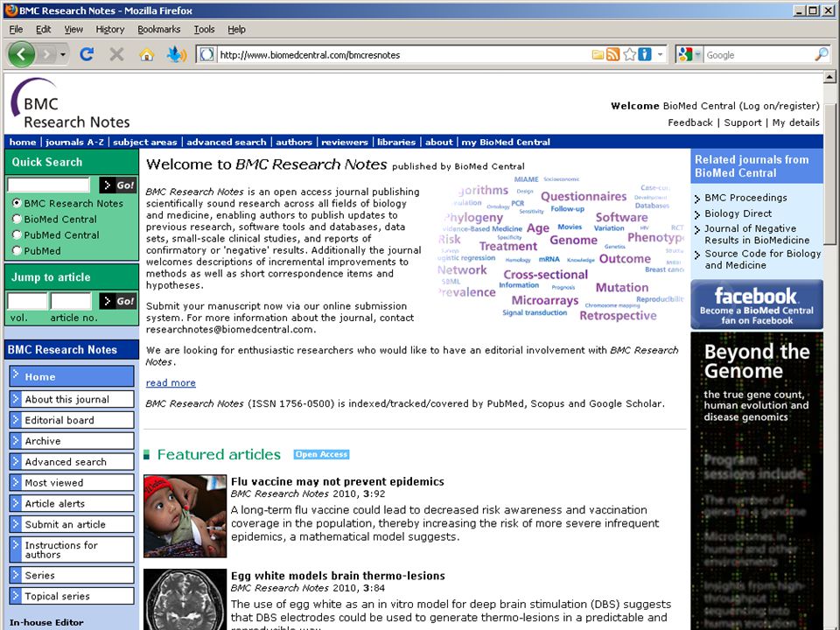840x630 pixels.
Task: Click the arrow icon beside Most viewed
Action: [16, 482]
